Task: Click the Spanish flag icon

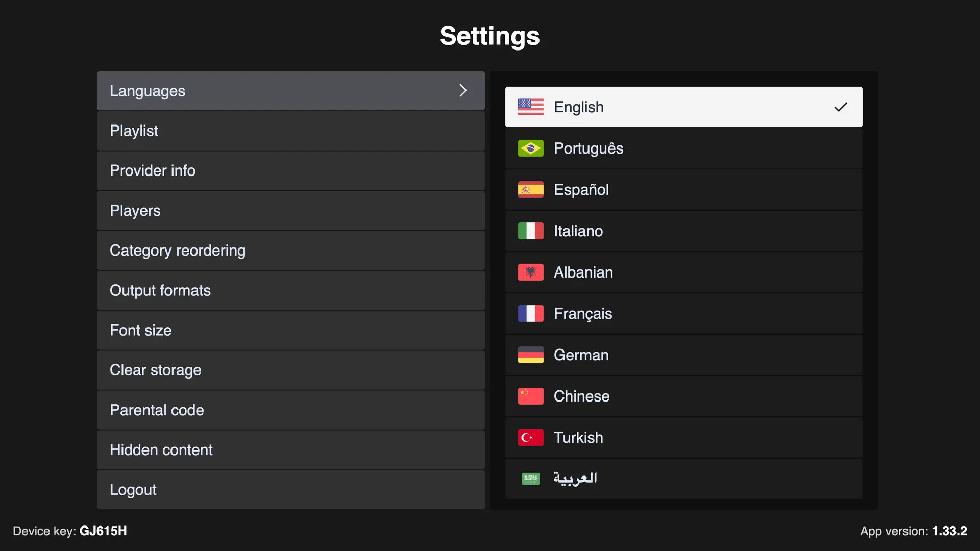Action: (x=530, y=190)
